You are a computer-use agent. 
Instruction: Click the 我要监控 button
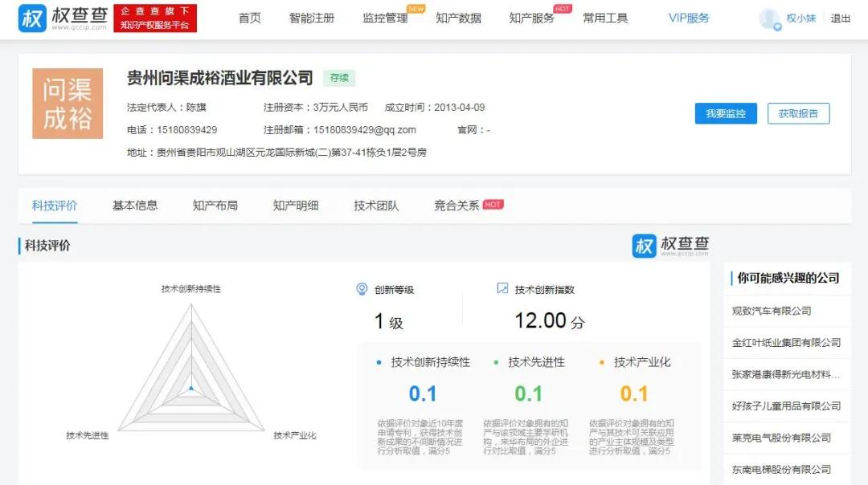(726, 113)
